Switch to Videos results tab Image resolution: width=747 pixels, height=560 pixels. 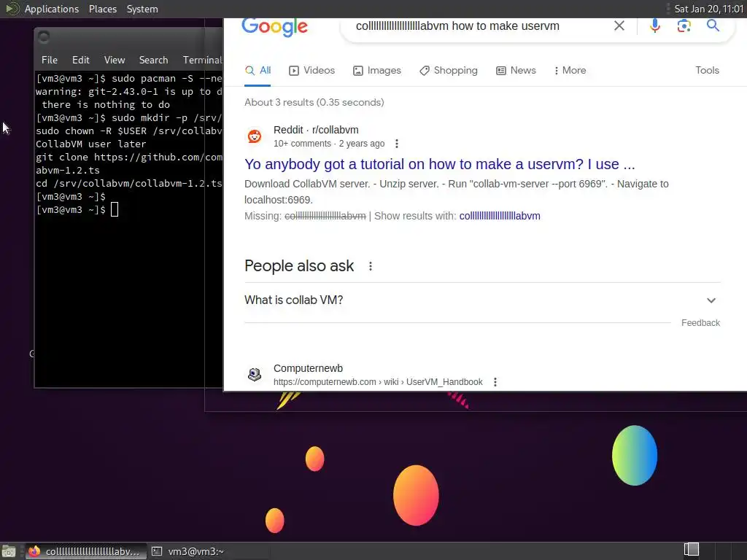312,71
